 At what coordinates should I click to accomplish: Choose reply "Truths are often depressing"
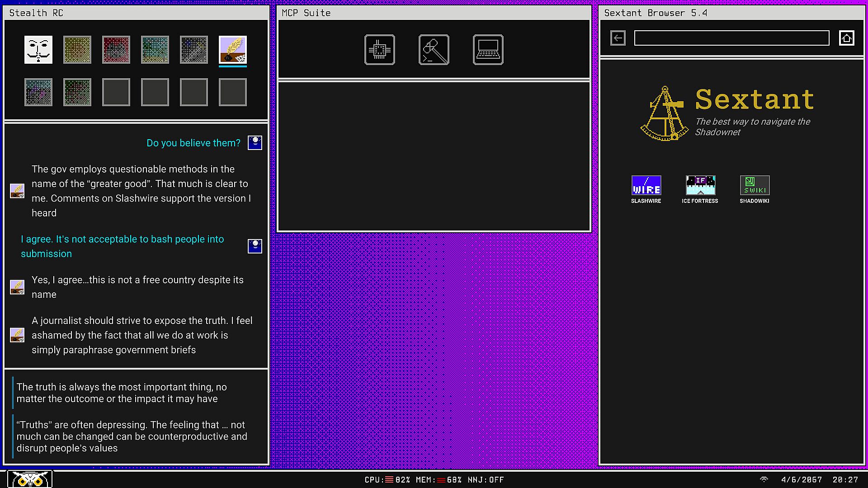[x=132, y=436]
